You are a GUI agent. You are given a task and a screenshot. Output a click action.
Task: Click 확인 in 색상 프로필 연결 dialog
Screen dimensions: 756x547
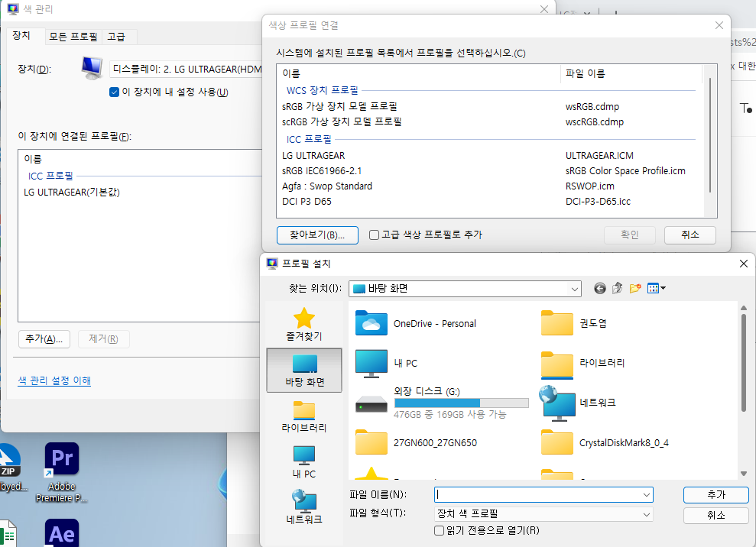click(x=630, y=235)
